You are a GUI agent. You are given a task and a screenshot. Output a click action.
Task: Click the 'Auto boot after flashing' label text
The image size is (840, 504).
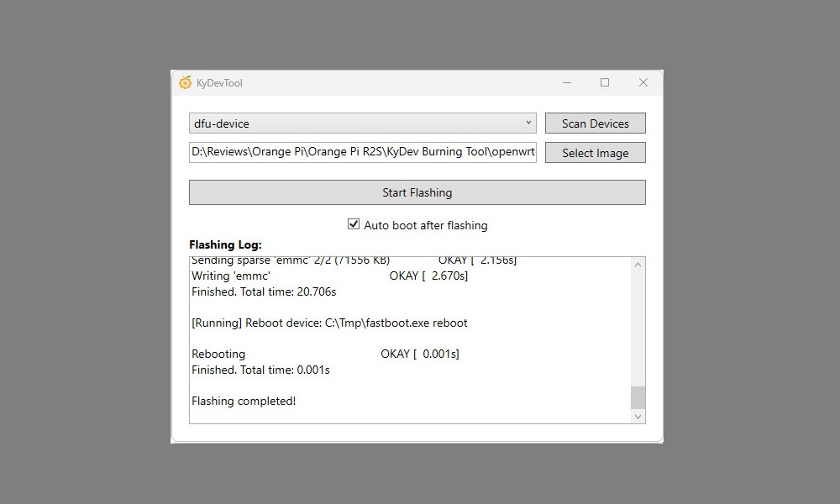pyautogui.click(x=425, y=225)
